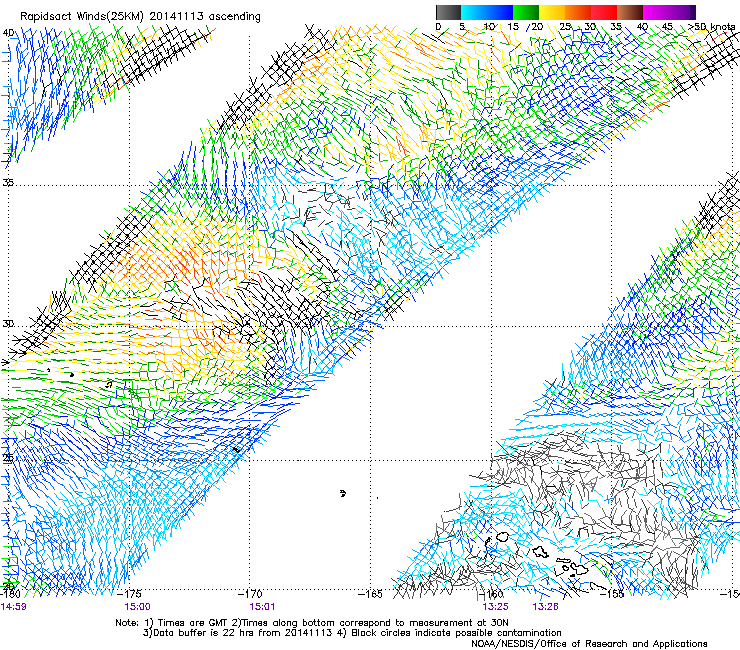Click the 15:01 swath time label
The width and height of the screenshot is (740, 650).
[262, 607]
